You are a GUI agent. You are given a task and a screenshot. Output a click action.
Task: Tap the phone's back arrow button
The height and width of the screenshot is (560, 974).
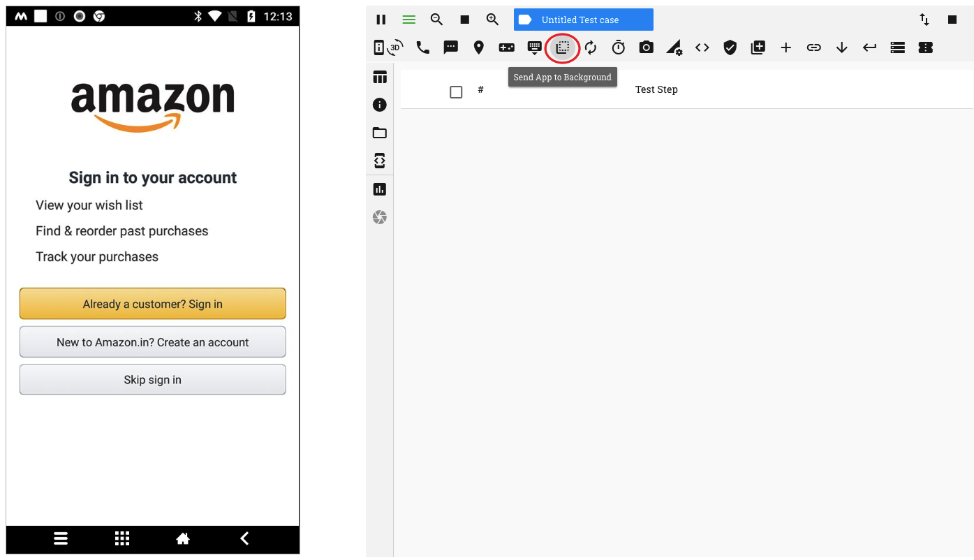(x=244, y=538)
